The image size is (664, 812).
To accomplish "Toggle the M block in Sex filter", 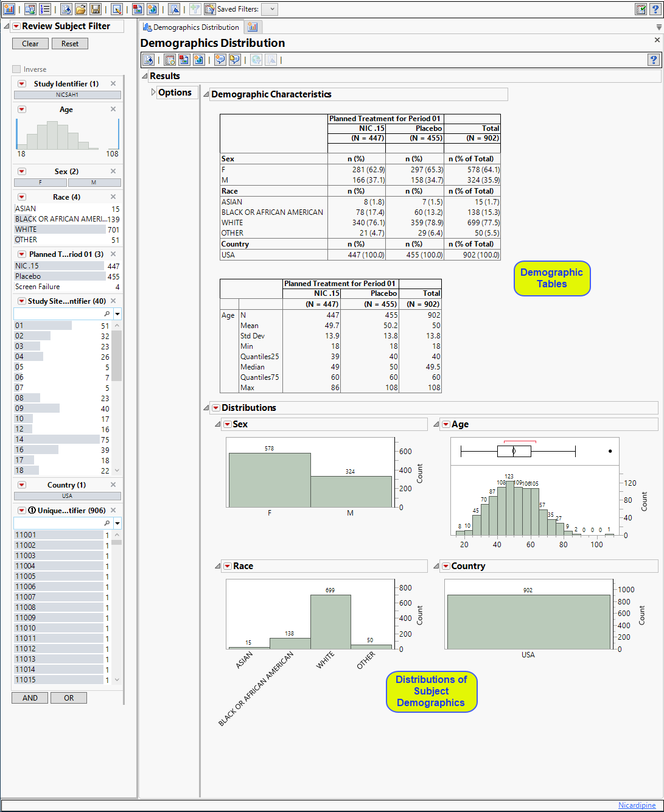I will 94,183.
